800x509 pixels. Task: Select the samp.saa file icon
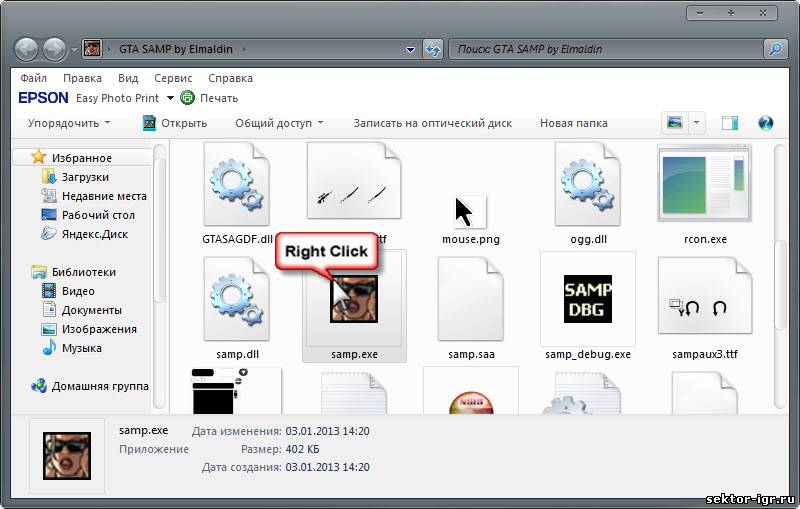[x=470, y=299]
